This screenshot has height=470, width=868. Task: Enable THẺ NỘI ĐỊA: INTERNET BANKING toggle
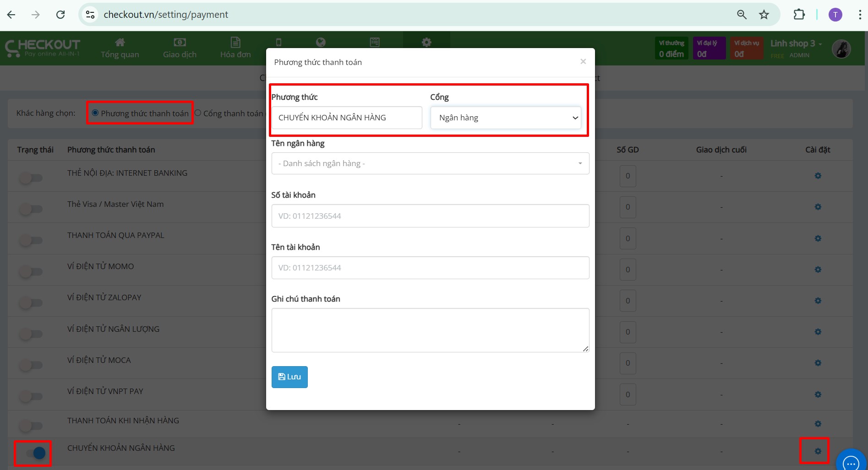[x=31, y=178]
